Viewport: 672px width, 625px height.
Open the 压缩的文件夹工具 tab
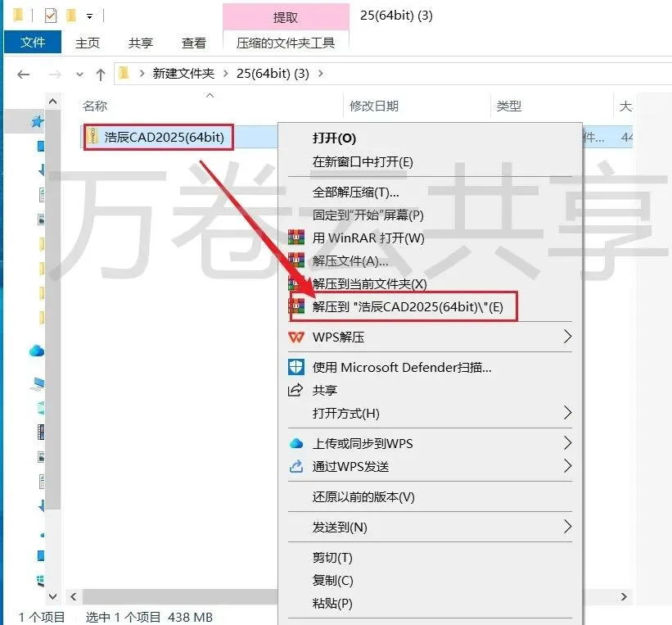pyautogui.click(x=286, y=43)
